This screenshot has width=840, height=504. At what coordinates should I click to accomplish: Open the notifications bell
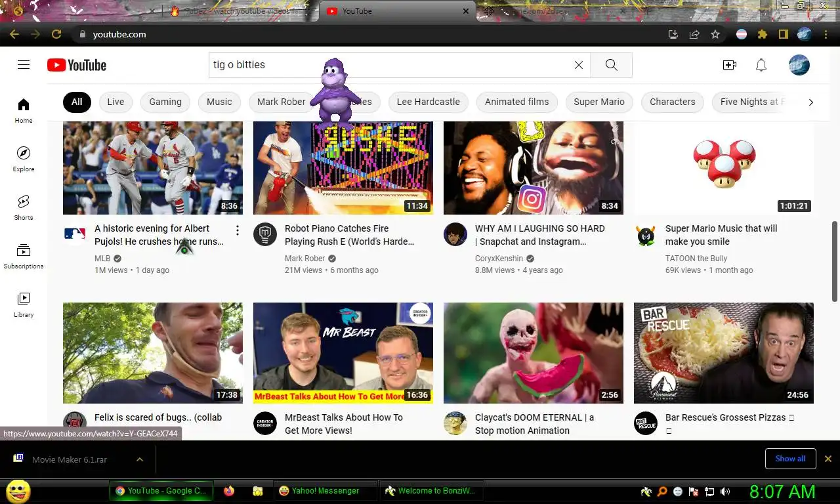point(761,65)
